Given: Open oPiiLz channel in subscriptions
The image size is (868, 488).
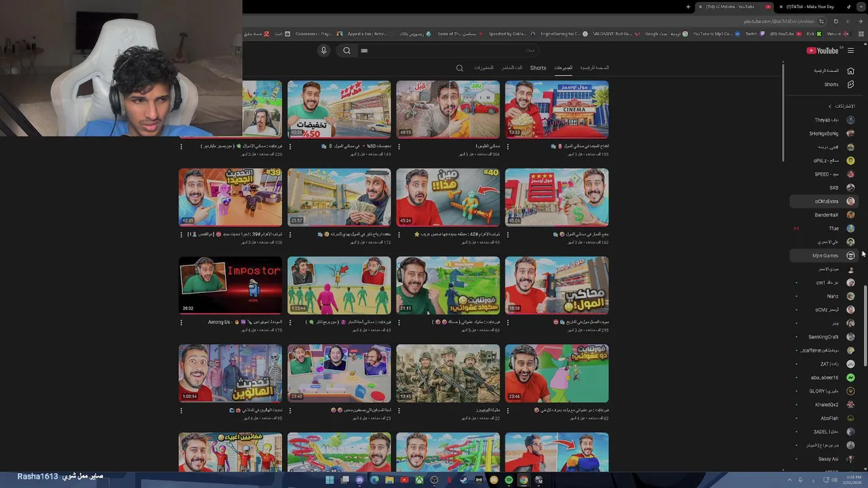Looking at the screenshot, I should (x=824, y=161).
